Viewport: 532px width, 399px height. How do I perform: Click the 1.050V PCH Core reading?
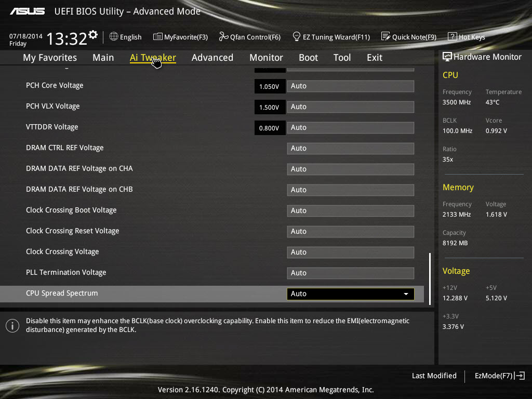tap(270, 87)
